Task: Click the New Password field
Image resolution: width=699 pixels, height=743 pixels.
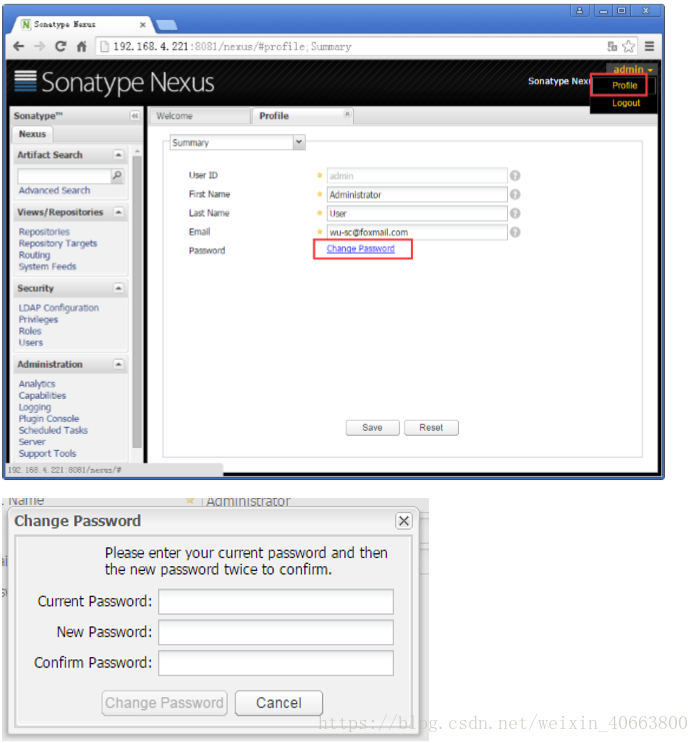Action: (276, 632)
